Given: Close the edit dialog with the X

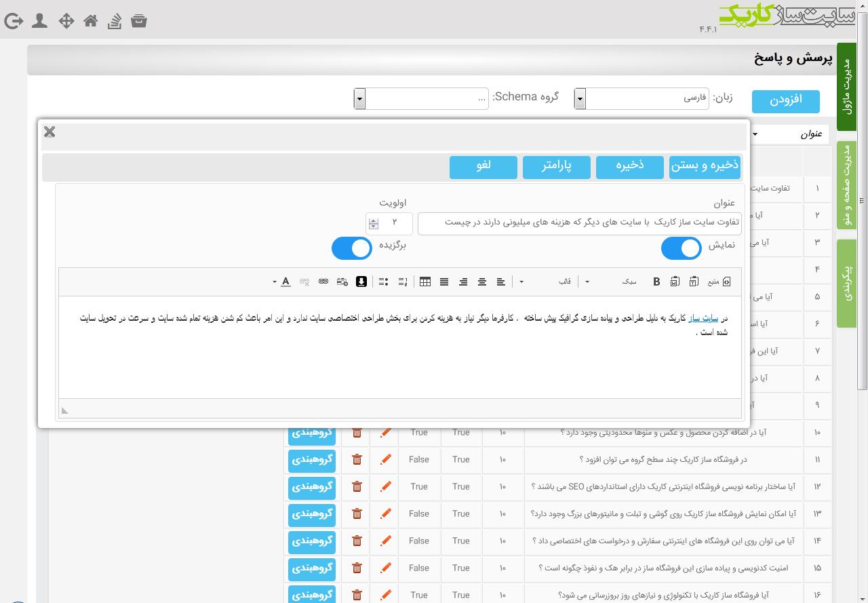Looking at the screenshot, I should coord(50,132).
